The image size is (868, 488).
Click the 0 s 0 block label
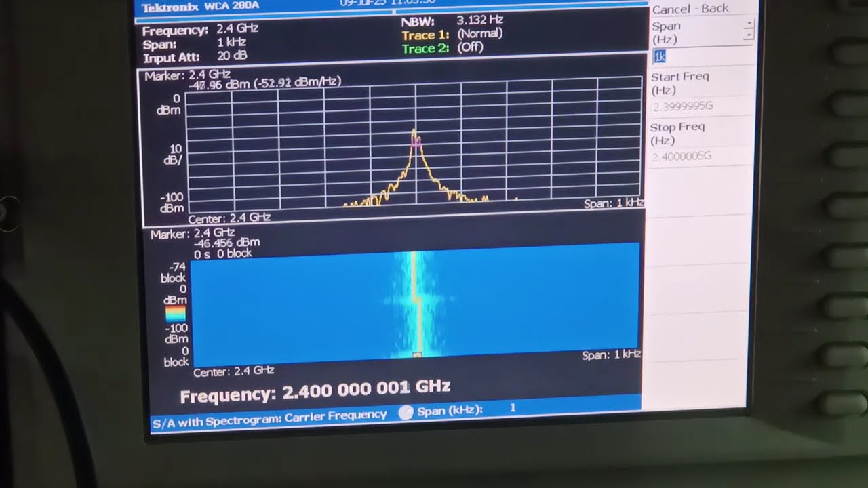pyautogui.click(x=223, y=253)
